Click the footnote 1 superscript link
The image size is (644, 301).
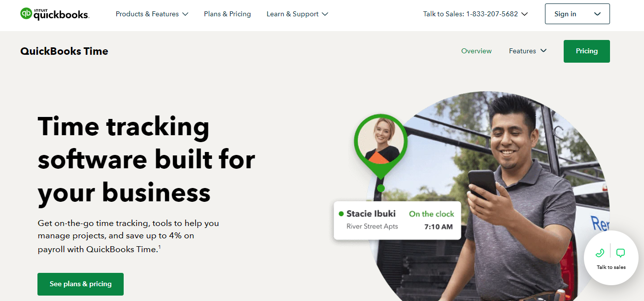(160, 247)
